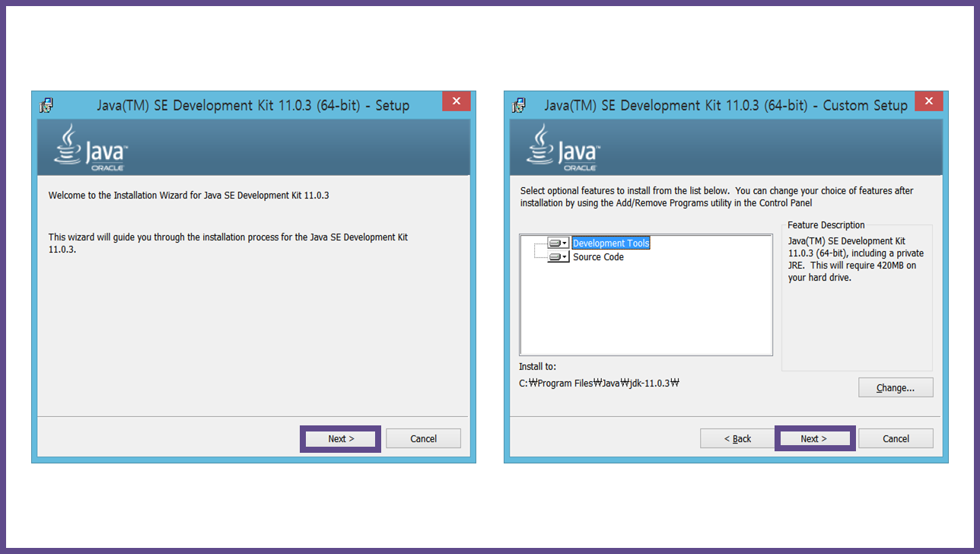This screenshot has height=554, width=980.
Task: Close the Custom Setup window
Action: click(928, 101)
